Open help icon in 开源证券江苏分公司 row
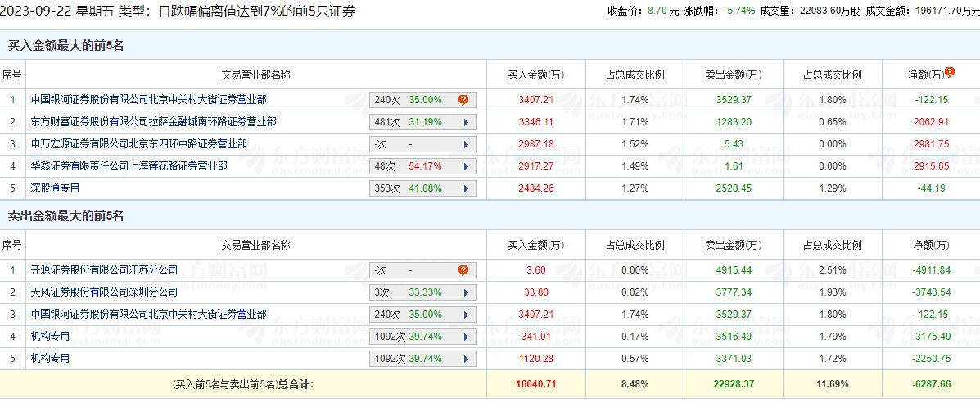Viewport: 980px width, 403px height. point(463,270)
